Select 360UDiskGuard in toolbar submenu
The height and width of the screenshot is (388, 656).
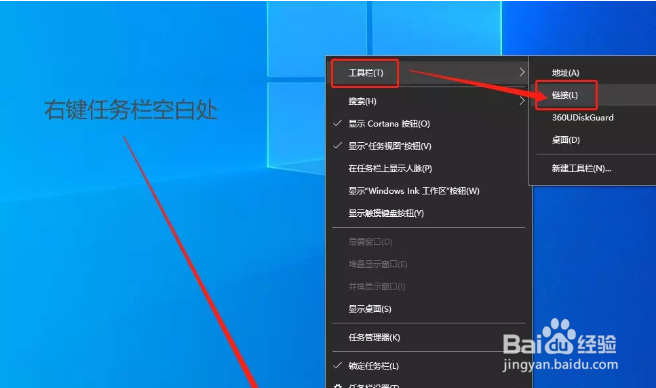(x=593, y=118)
